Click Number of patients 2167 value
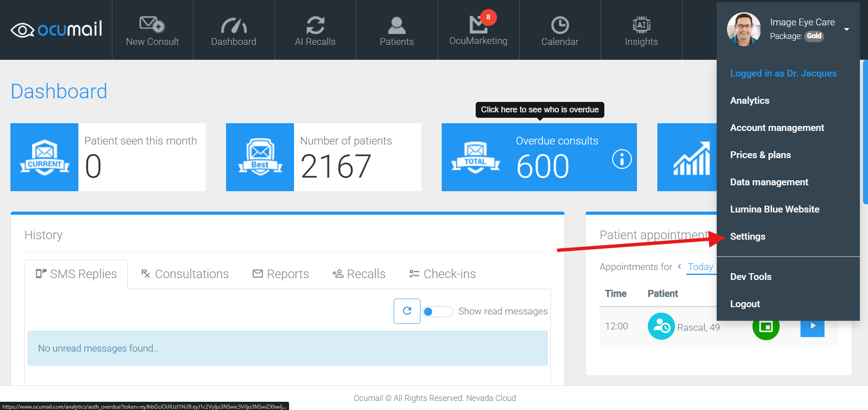 (x=336, y=166)
